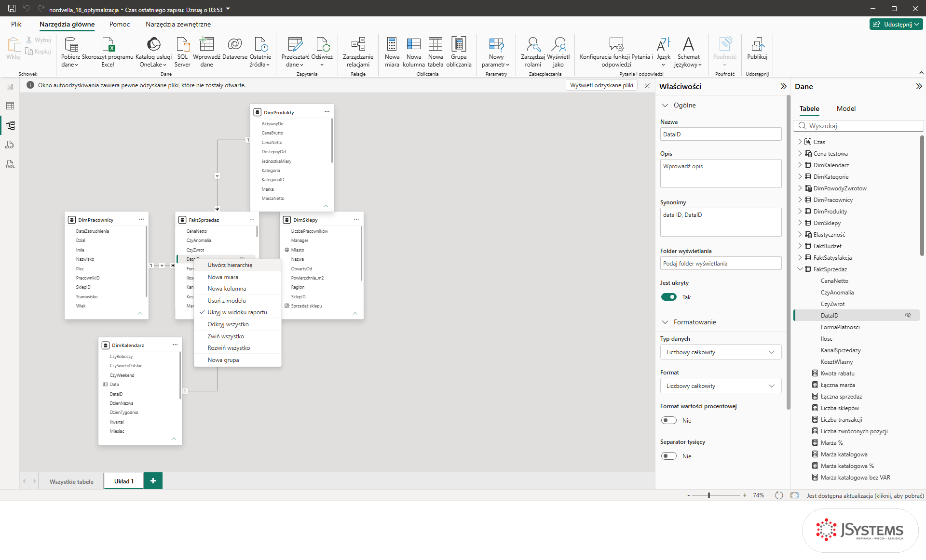This screenshot has height=560, width=926.
Task: Open Katalog usługi OneLake
Action: point(153,52)
